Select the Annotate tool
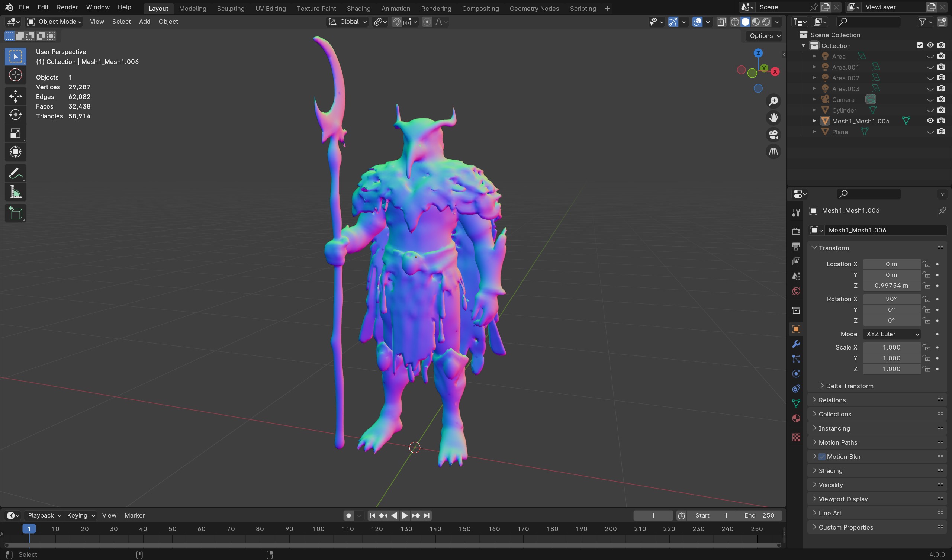Viewport: 952px width, 560px height. 16,173
